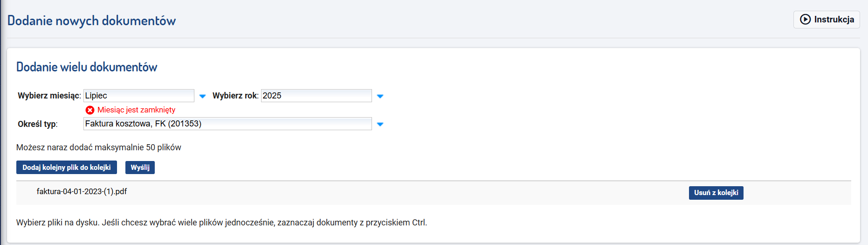This screenshot has height=245, width=868.
Task: Click the Dodanie wielu dokumentów section heading
Action: (87, 67)
